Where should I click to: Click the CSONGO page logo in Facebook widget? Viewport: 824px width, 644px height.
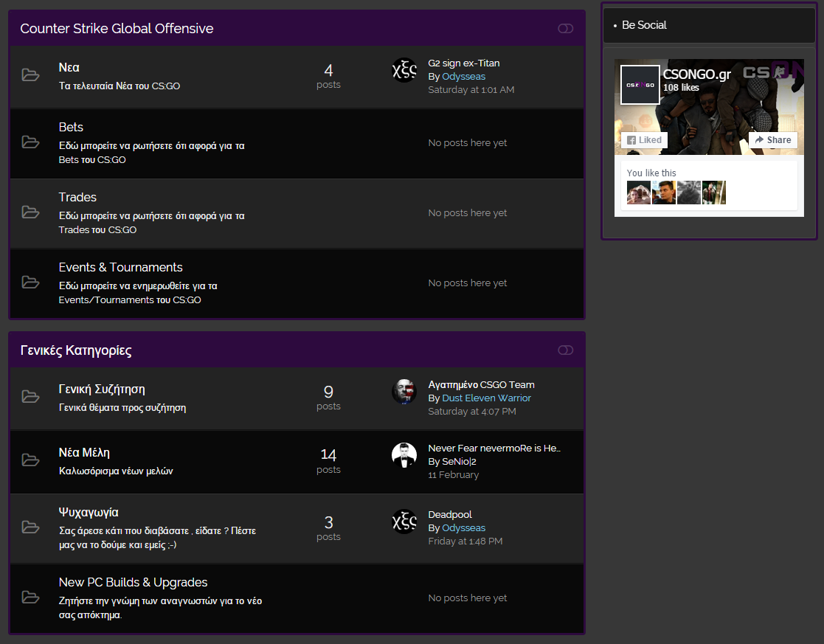[x=640, y=85]
